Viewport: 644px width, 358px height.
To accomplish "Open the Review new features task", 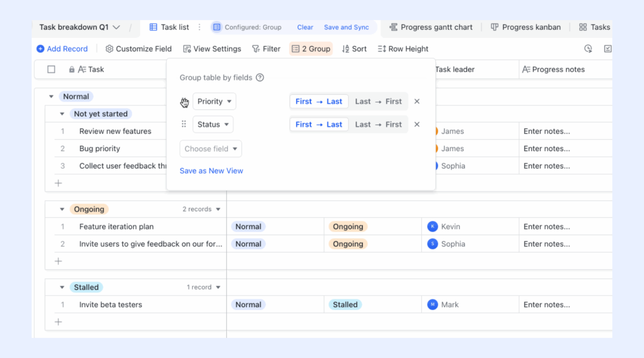I will [x=115, y=131].
